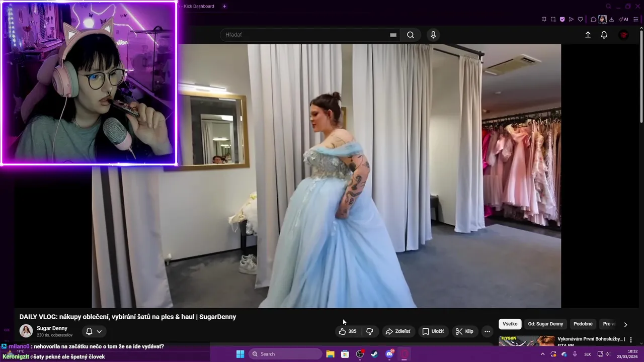Activate voice search microphone icon
The image size is (644, 362).
[433, 35]
